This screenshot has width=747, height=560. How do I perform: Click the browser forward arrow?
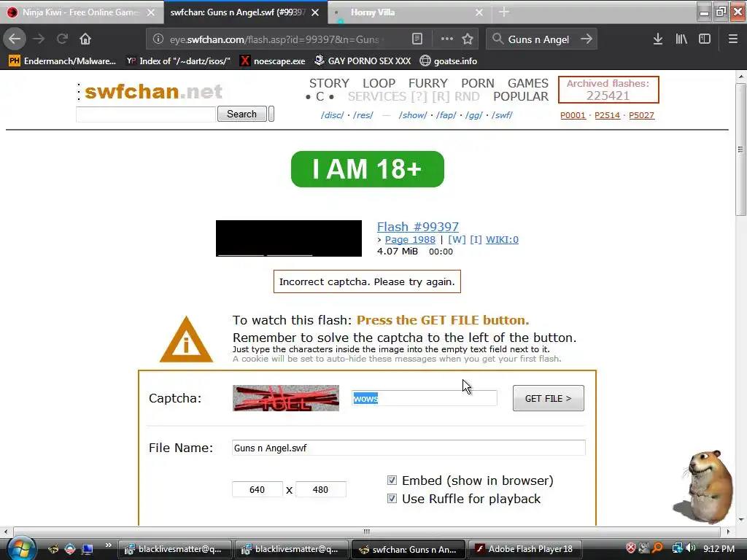pyautogui.click(x=39, y=39)
